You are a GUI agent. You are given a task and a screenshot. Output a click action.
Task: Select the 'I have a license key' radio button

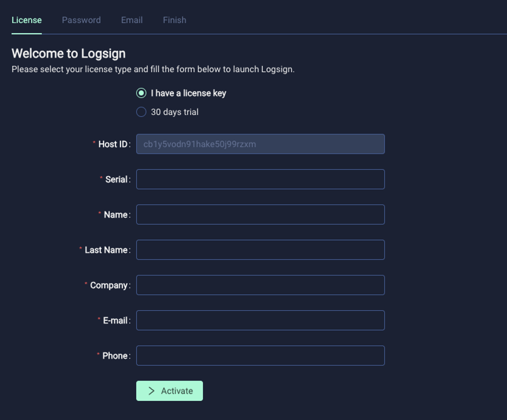141,93
